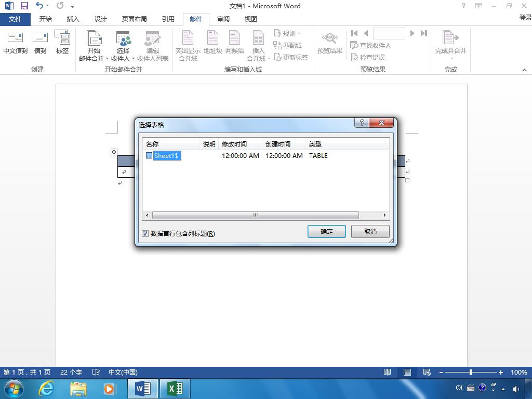
Task: Click Match Fields (匹配域)
Action: (x=287, y=45)
